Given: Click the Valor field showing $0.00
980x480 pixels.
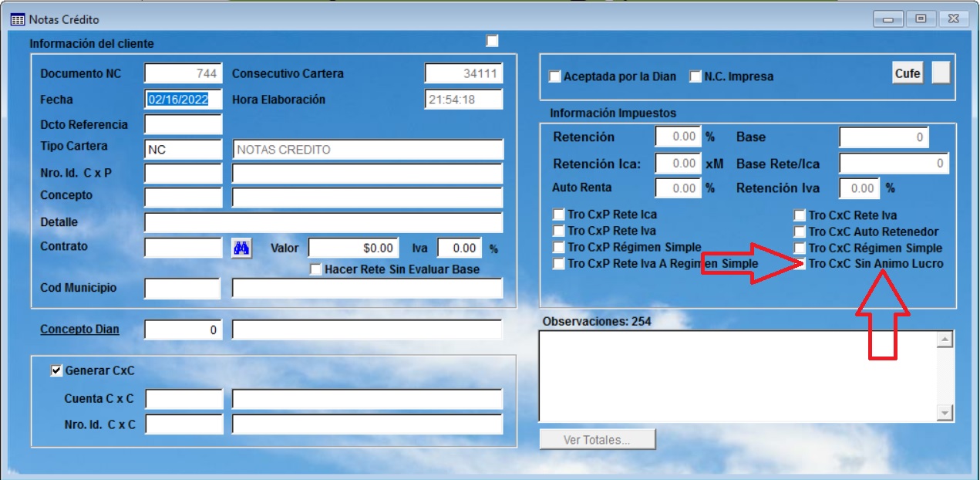Looking at the screenshot, I should click(x=354, y=248).
